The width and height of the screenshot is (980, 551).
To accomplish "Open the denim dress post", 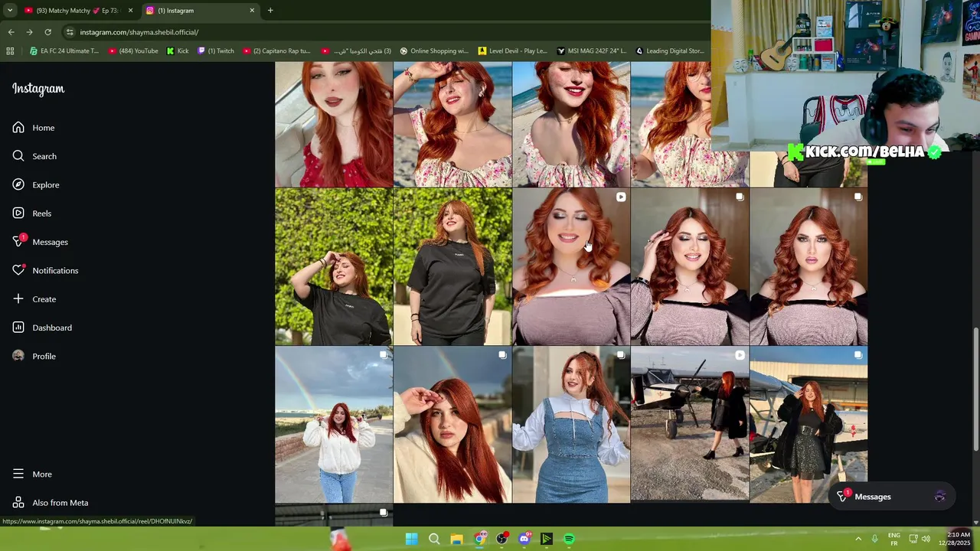I will [x=571, y=425].
